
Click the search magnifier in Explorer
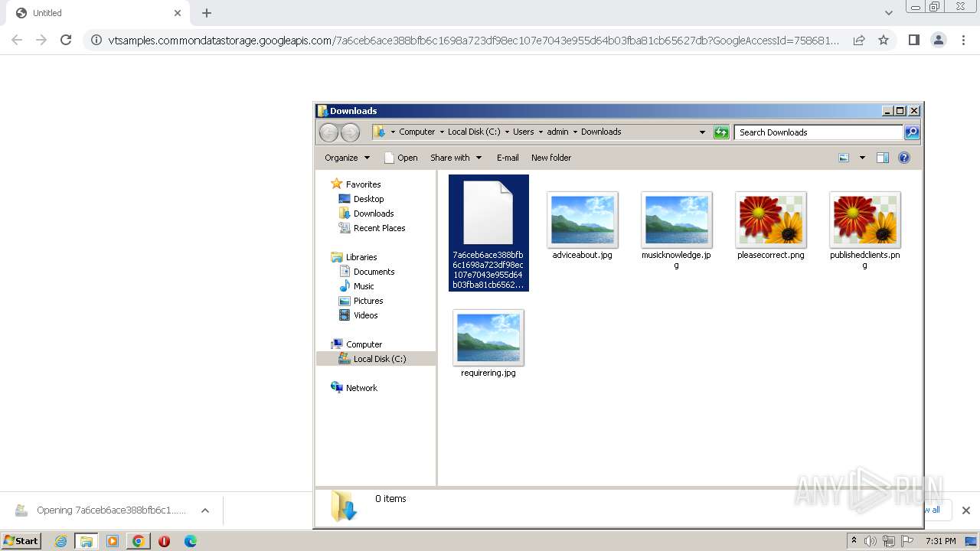click(x=912, y=132)
